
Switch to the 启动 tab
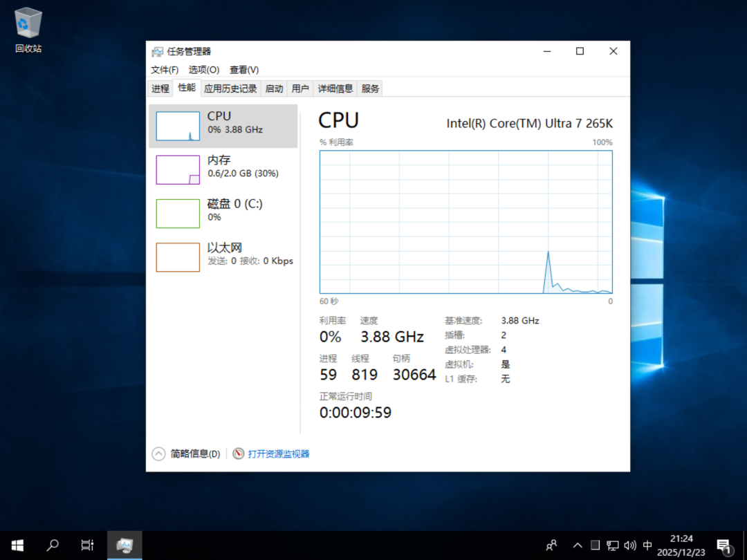click(274, 88)
